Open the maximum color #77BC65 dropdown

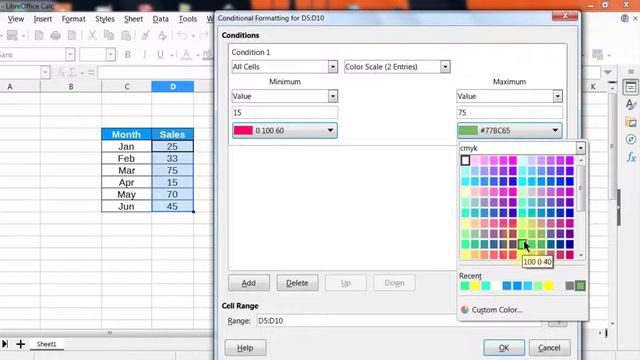509,130
